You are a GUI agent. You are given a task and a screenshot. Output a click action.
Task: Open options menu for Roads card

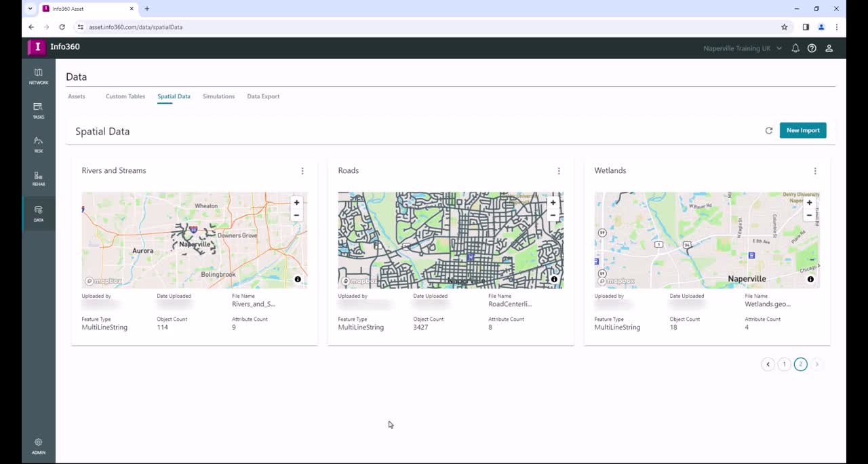click(x=559, y=171)
